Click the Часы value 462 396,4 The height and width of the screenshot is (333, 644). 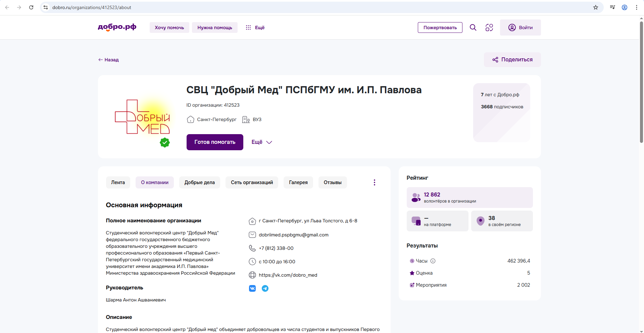519,261
